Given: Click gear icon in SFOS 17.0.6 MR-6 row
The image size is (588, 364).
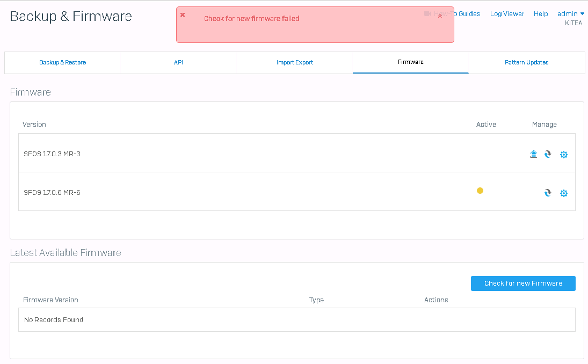Looking at the screenshot, I should click(x=564, y=193).
